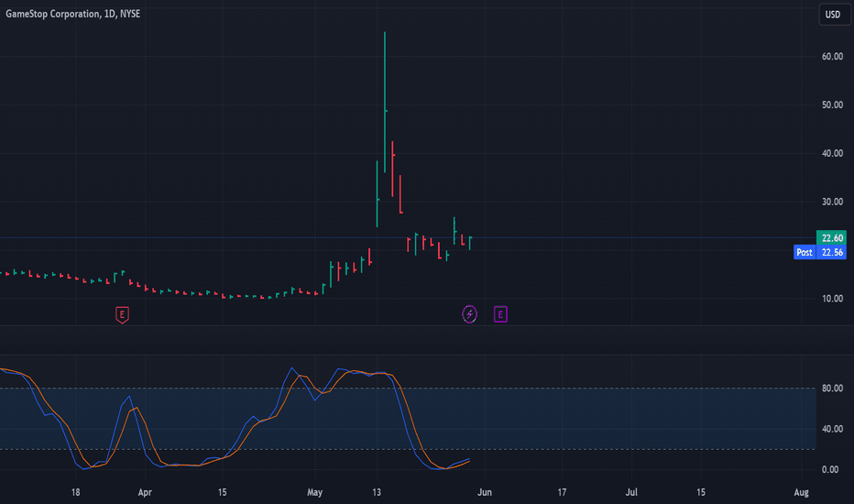Click the Aug date on time axis
854x504 pixels.
tap(801, 493)
